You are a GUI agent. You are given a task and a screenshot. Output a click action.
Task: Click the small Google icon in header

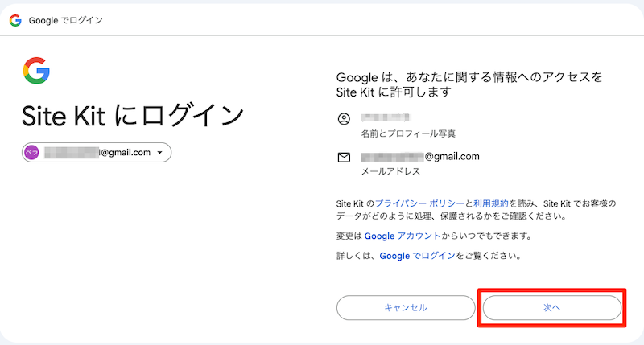point(15,20)
